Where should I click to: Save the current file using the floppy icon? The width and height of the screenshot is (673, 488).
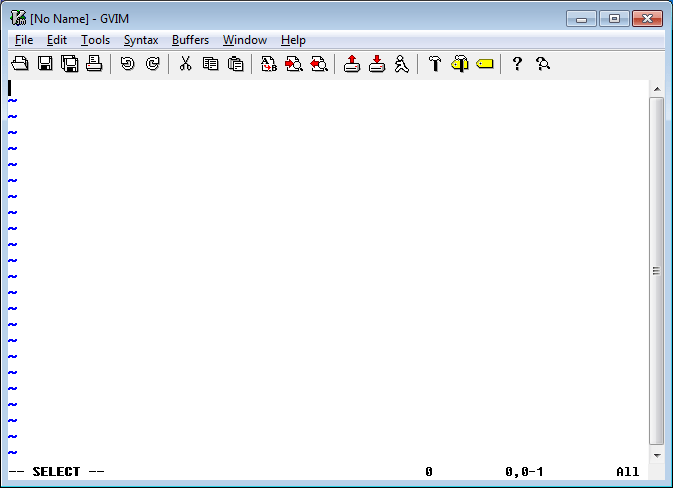tap(45, 64)
